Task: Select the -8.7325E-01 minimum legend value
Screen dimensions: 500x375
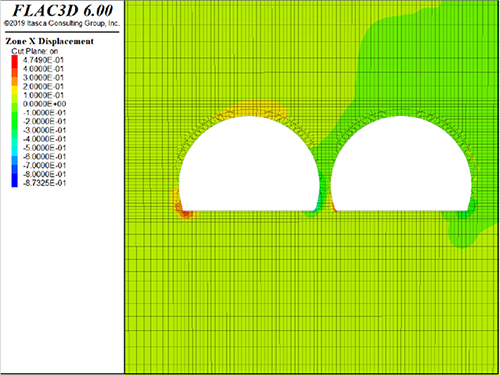Action: coord(44,183)
